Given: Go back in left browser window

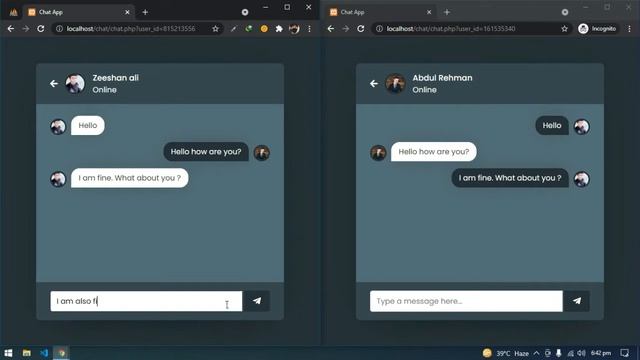Looking at the screenshot, I should [11, 29].
